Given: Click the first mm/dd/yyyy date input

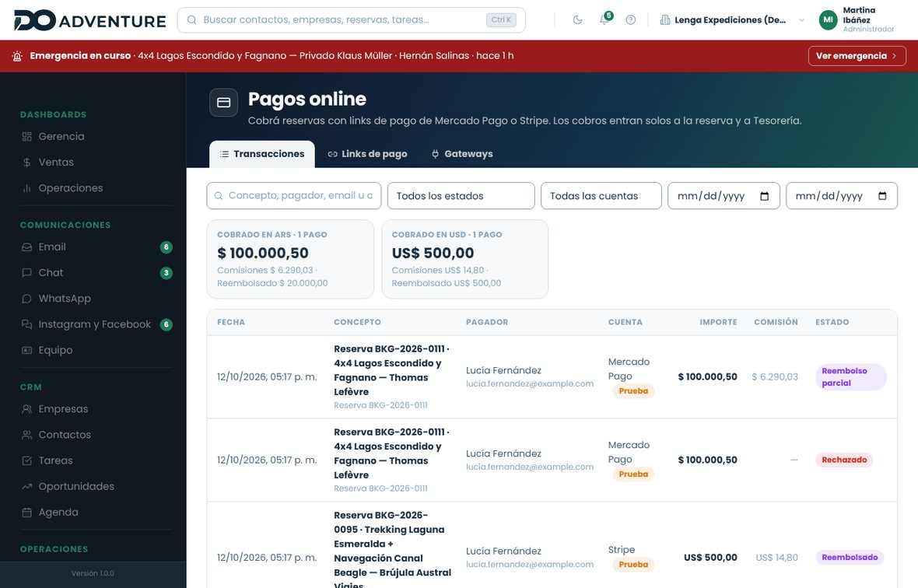Looking at the screenshot, I should pos(724,196).
